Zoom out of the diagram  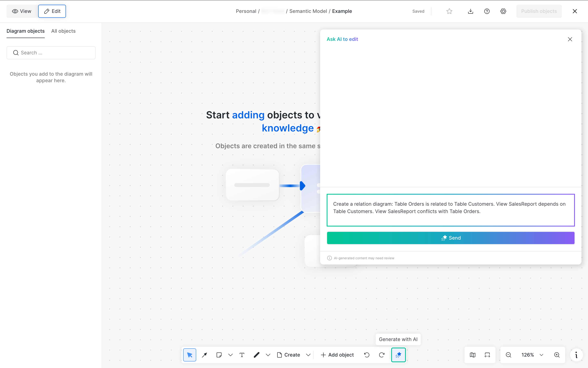coord(508,355)
